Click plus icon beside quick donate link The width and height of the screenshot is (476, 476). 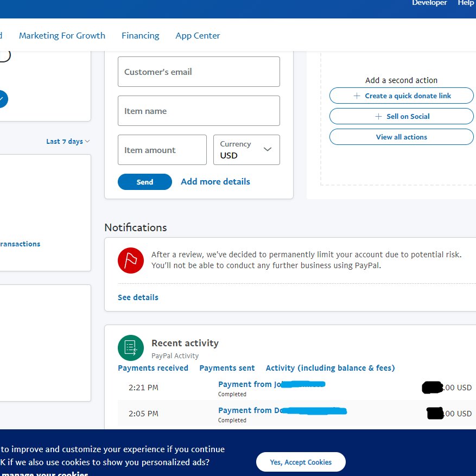(357, 96)
